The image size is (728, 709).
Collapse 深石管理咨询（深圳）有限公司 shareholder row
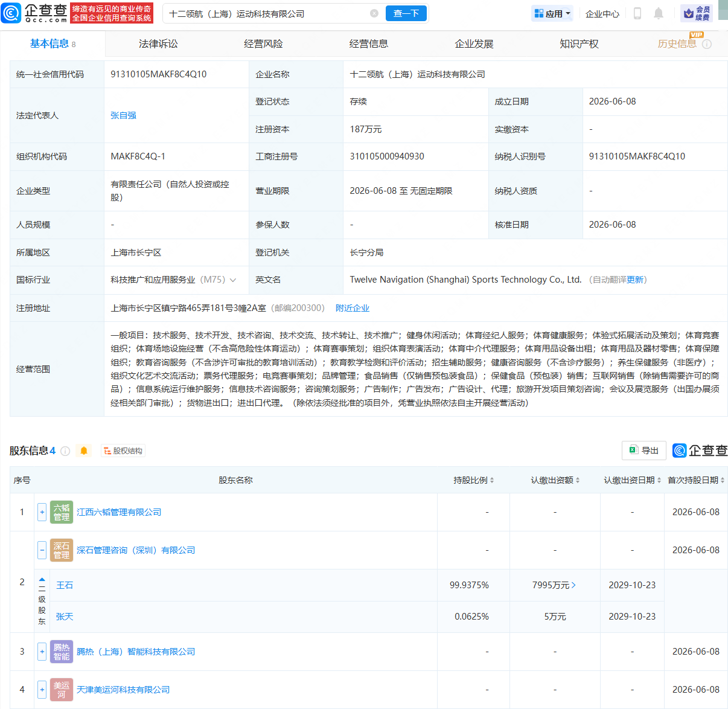pos(42,550)
